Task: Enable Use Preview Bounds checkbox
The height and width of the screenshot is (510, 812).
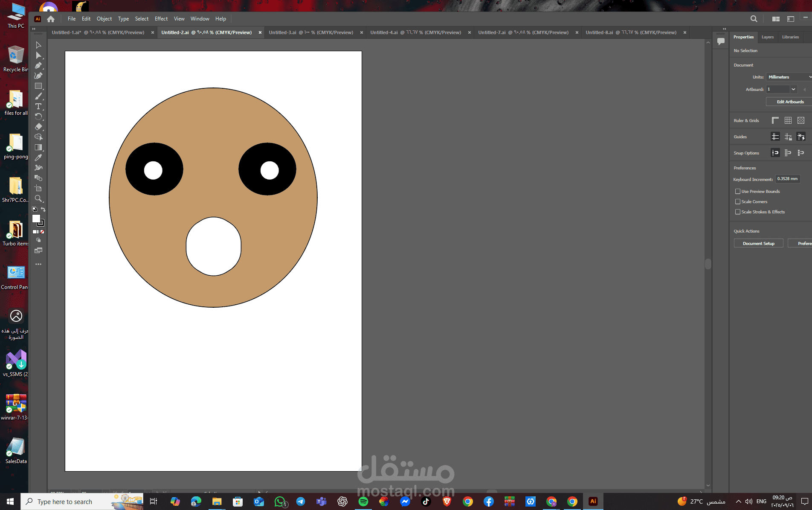Action: (737, 191)
